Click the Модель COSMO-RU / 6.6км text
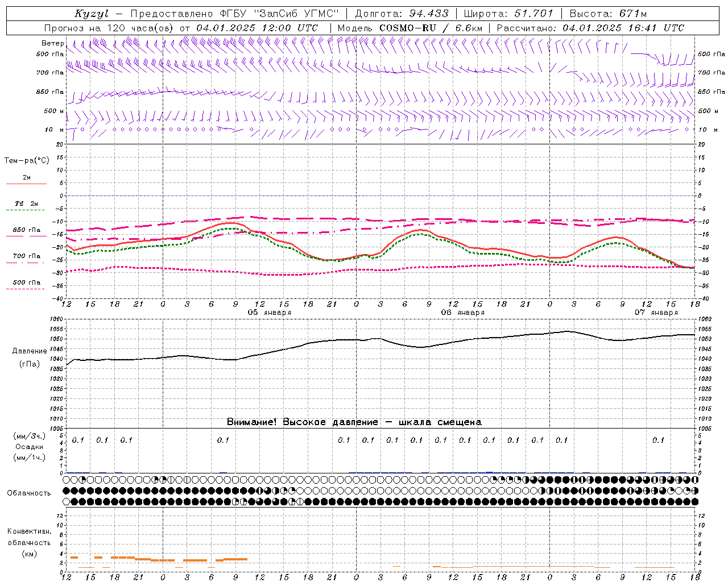The height and width of the screenshot is (582, 728). 409,28
